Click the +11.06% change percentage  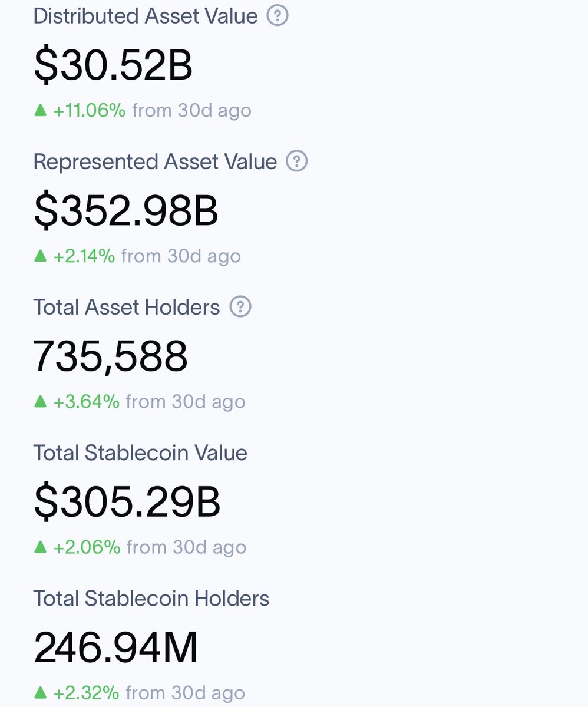click(x=90, y=110)
